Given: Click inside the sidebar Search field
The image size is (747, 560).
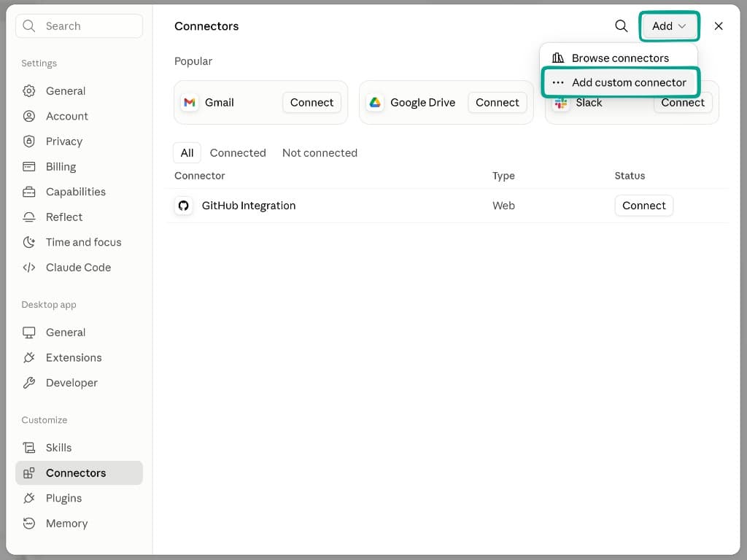Looking at the screenshot, I should pos(79,26).
